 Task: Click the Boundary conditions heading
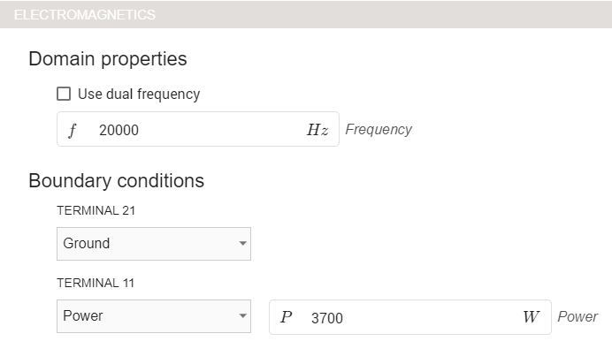click(117, 181)
